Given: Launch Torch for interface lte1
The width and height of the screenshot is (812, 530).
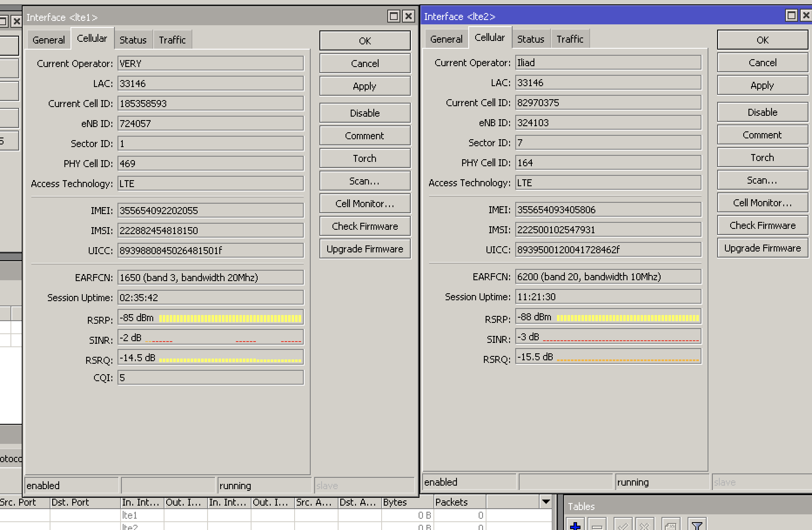Looking at the screenshot, I should click(365, 158).
